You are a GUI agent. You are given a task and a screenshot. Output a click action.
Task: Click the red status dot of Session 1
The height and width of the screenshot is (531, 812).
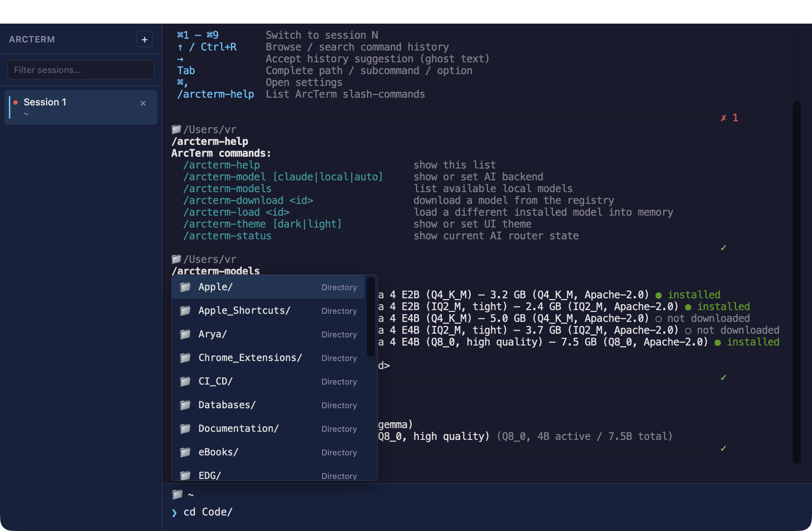point(16,103)
